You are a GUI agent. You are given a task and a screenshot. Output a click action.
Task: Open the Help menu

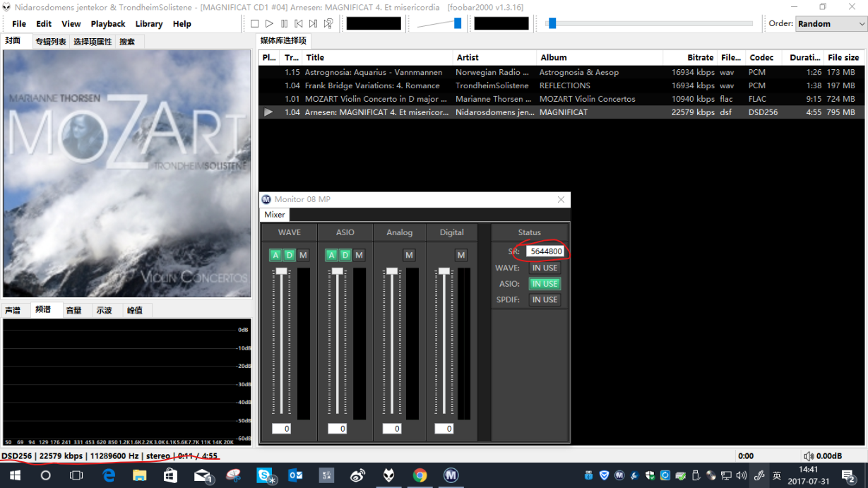click(x=182, y=23)
